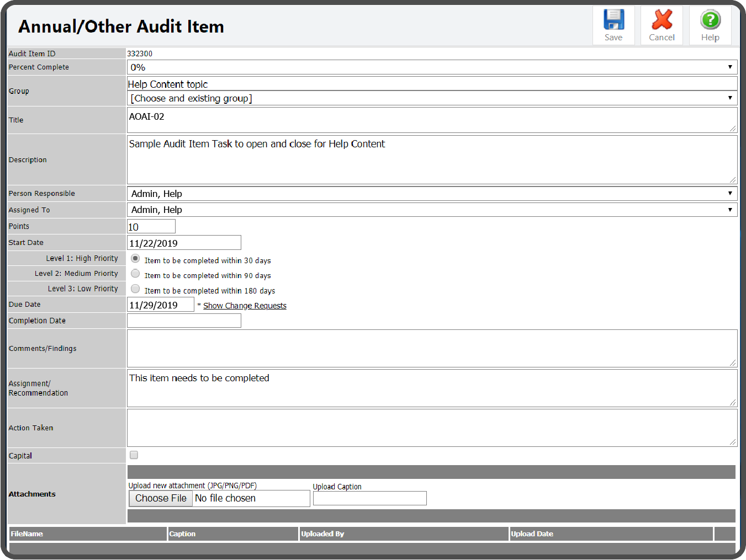Click into the Group name text field
The height and width of the screenshot is (560, 746).
pyautogui.click(x=432, y=84)
